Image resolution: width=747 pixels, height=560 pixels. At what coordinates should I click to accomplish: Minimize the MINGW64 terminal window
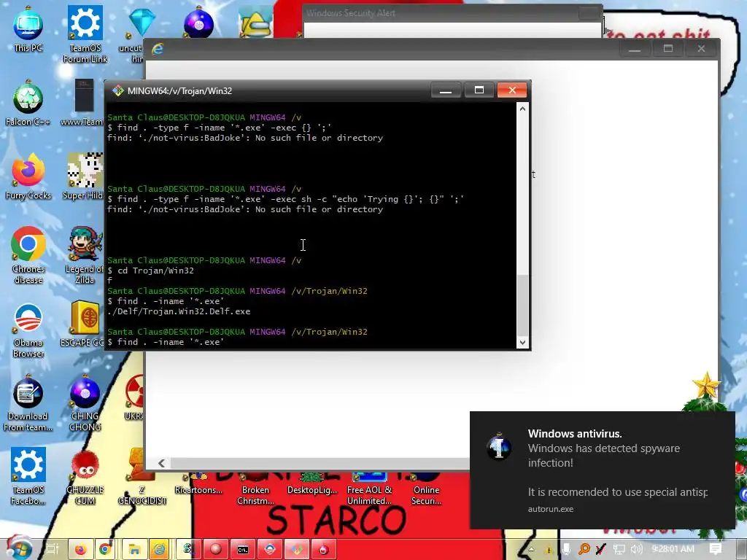tap(446, 90)
